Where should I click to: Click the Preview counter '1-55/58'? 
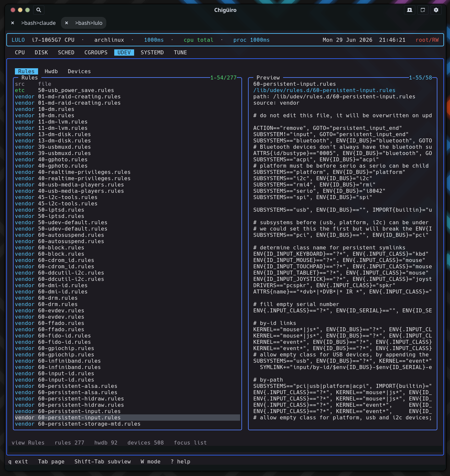tap(421, 78)
